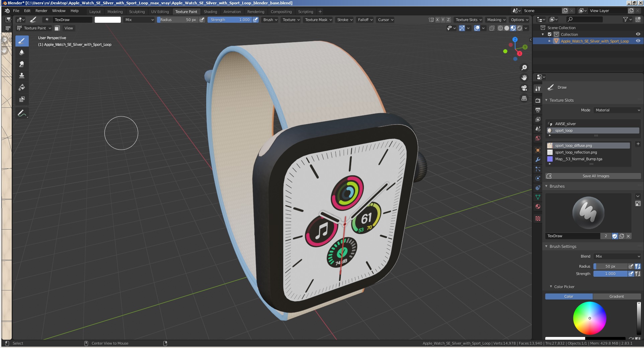Select the Clone stamp tool
Screen dimensions: 644x348
click(x=22, y=76)
